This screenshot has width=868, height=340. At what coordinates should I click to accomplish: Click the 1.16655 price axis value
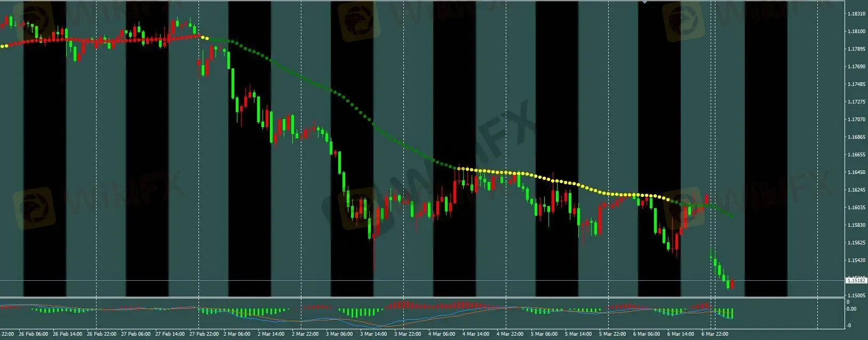(x=856, y=155)
